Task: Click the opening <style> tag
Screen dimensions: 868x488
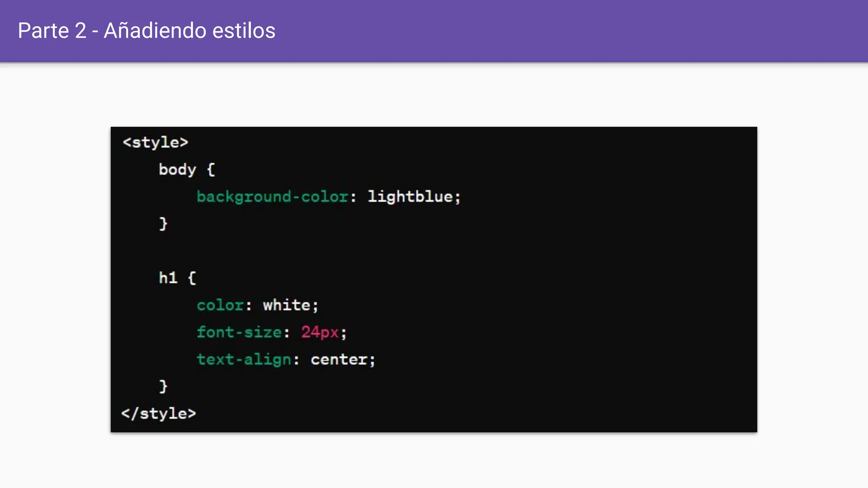Action: (x=155, y=142)
